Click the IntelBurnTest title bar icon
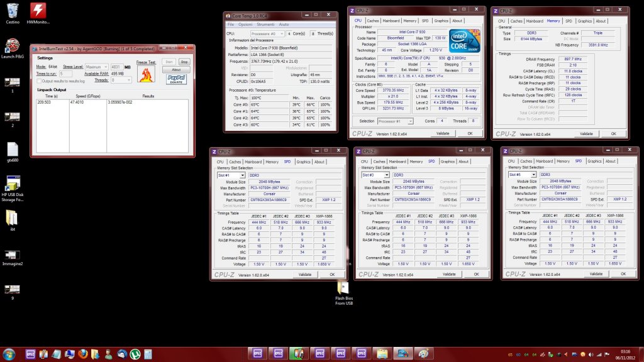Image resolution: width=644 pixels, height=362 pixels. (35, 48)
